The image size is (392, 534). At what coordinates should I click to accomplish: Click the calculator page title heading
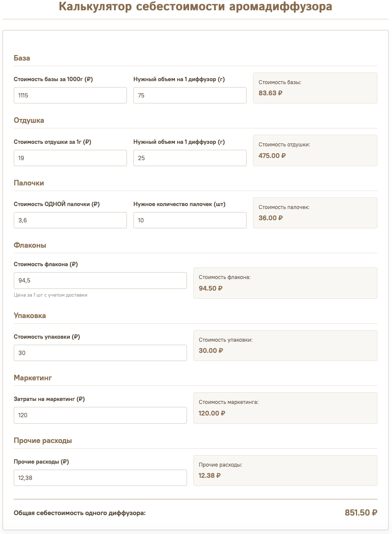196,7
